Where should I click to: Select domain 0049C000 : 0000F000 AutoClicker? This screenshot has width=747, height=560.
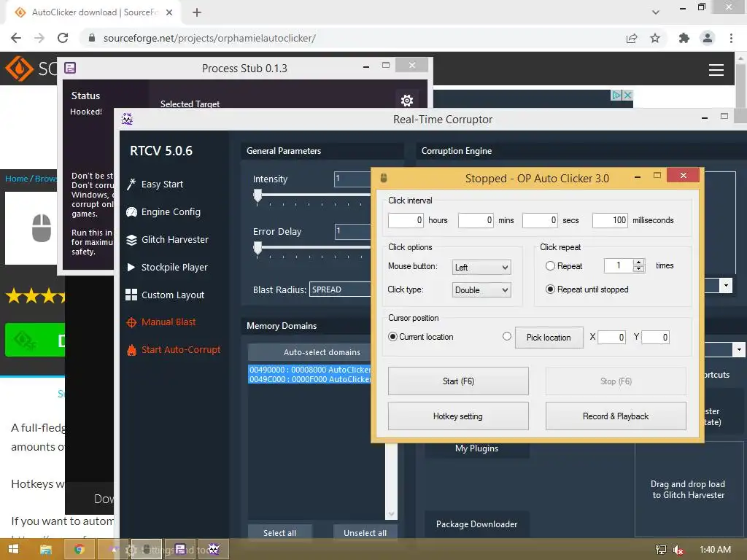click(309, 379)
